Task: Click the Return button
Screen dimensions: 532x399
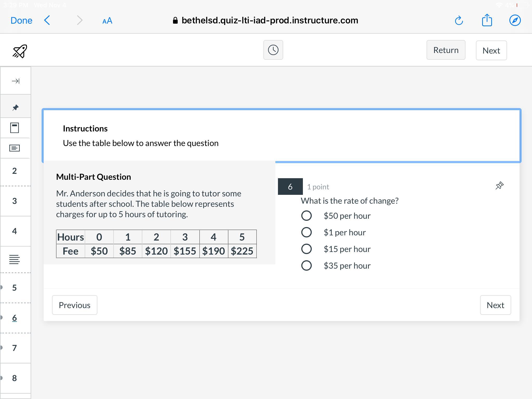Action: (446, 50)
